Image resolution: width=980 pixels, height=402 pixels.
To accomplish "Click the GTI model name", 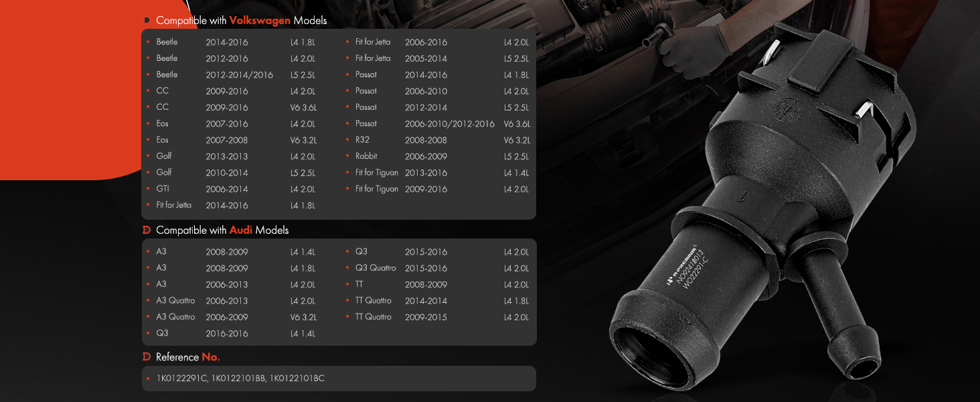I will click(163, 189).
